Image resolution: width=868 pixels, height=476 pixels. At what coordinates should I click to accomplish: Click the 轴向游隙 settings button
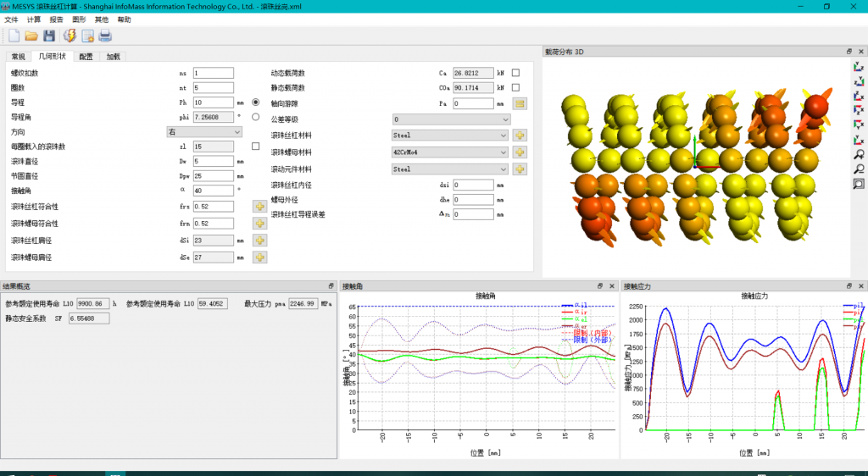[x=520, y=103]
